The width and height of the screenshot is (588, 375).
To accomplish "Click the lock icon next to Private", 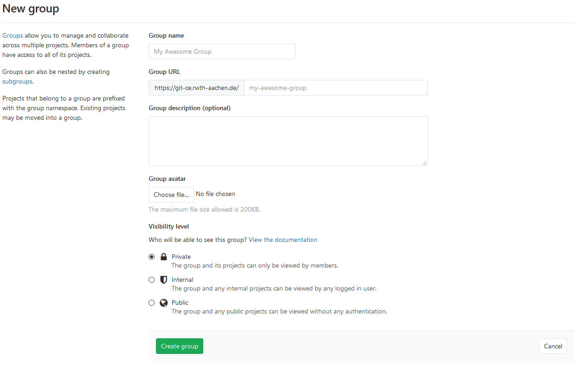I will (x=164, y=257).
